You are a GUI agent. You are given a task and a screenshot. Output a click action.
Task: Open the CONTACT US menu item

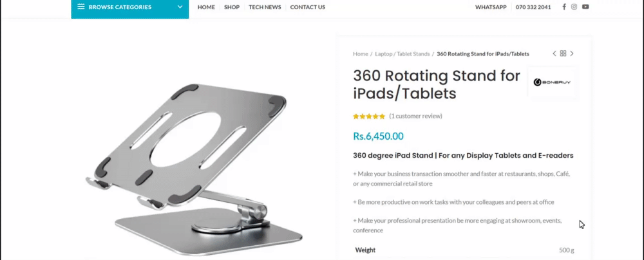pos(308,7)
